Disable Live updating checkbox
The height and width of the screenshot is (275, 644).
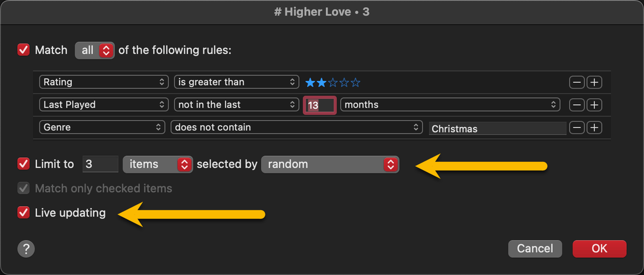(24, 212)
